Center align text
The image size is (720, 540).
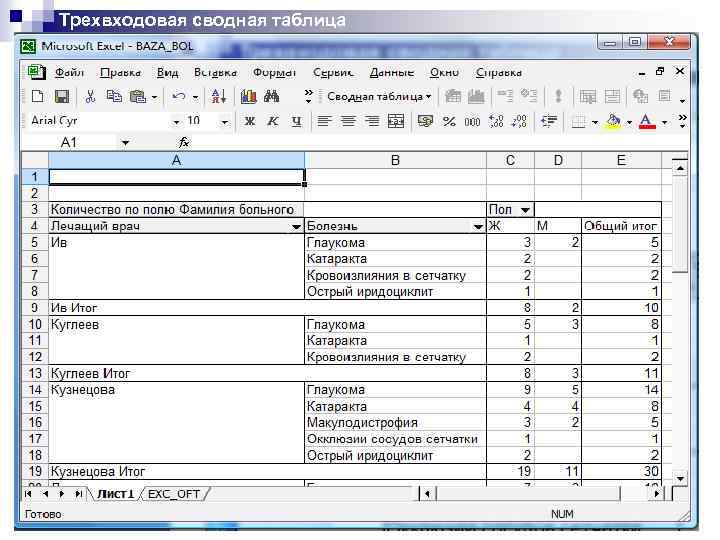click(348, 121)
